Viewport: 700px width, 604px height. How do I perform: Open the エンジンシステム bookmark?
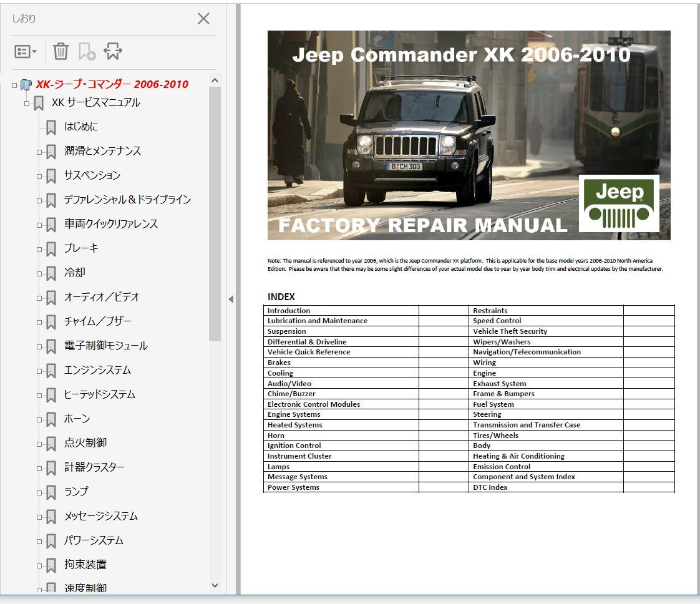(x=97, y=370)
